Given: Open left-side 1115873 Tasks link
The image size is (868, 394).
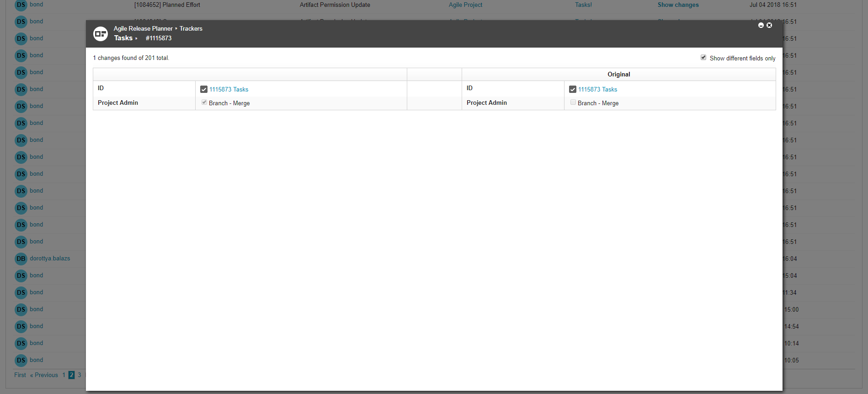Looking at the screenshot, I should click(x=229, y=89).
